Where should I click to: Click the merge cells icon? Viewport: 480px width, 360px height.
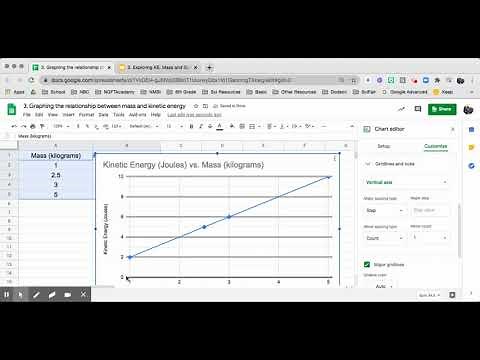(252, 126)
